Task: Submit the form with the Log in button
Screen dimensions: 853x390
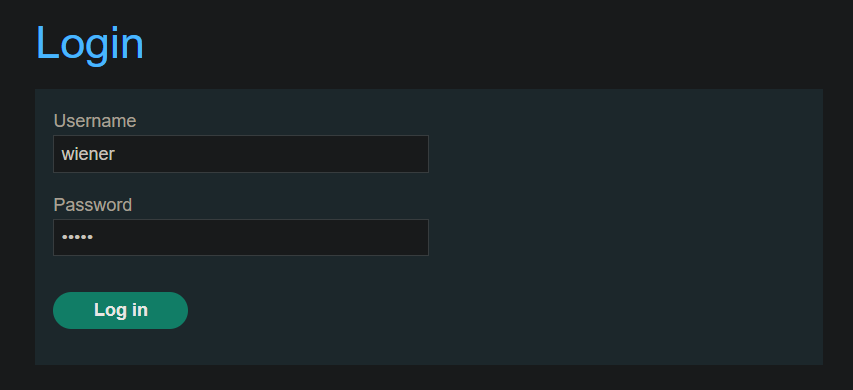Action: [x=120, y=310]
